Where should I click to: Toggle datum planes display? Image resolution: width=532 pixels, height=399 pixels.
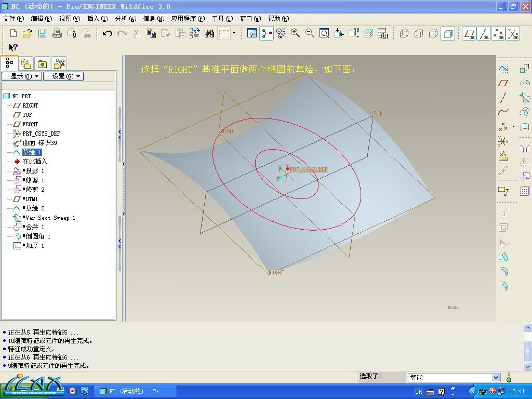point(470,33)
